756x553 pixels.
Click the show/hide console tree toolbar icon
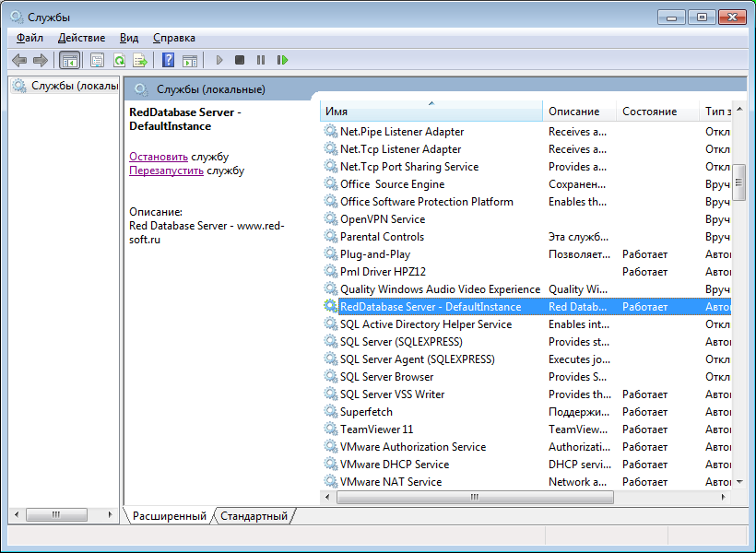pyautogui.click(x=69, y=60)
